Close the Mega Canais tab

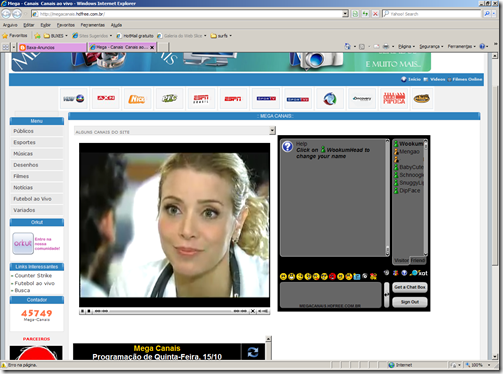coord(152,47)
